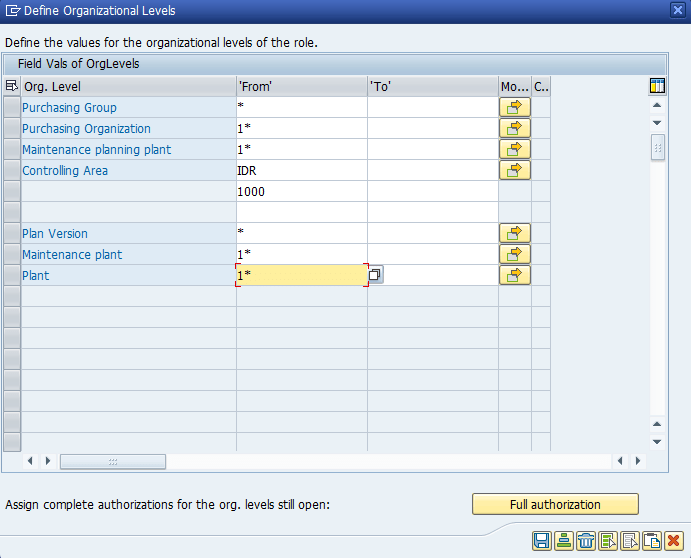Open multiple selection for Plant row

[x=514, y=275]
